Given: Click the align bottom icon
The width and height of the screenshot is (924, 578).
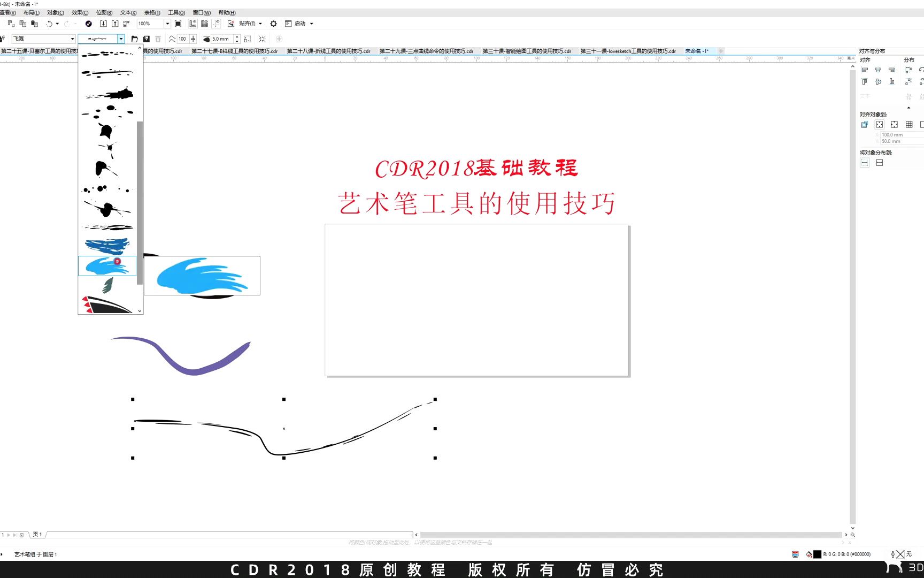Looking at the screenshot, I should point(891,81).
